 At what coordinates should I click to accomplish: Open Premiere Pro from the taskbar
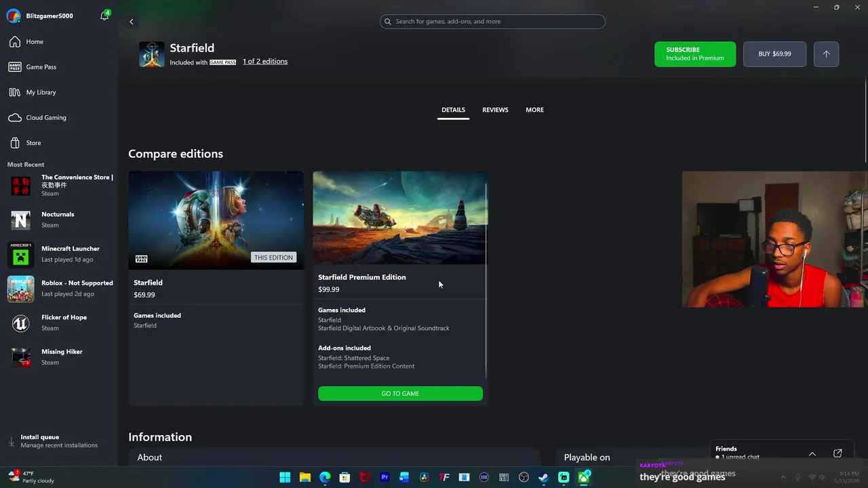point(384,477)
